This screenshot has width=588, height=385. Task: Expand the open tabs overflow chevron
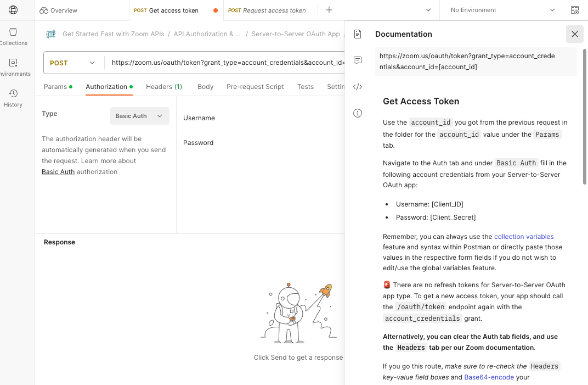[427, 10]
